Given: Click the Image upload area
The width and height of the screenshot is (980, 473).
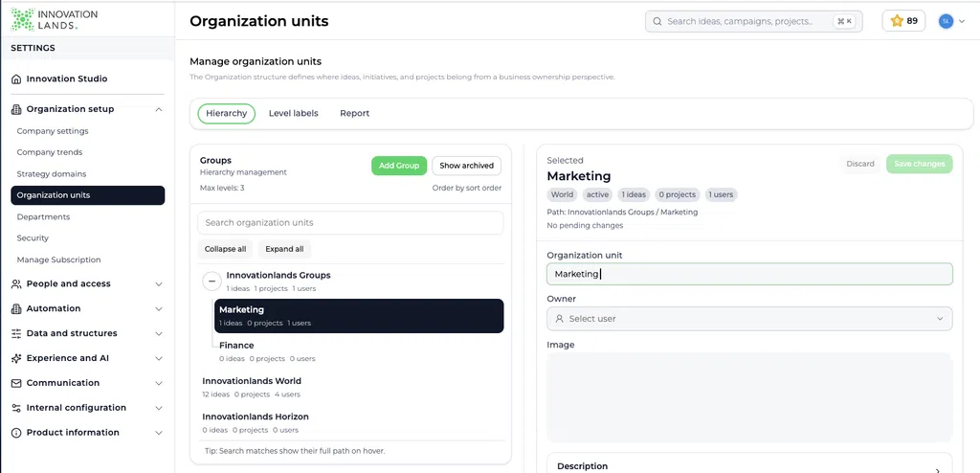Looking at the screenshot, I should tap(749, 398).
